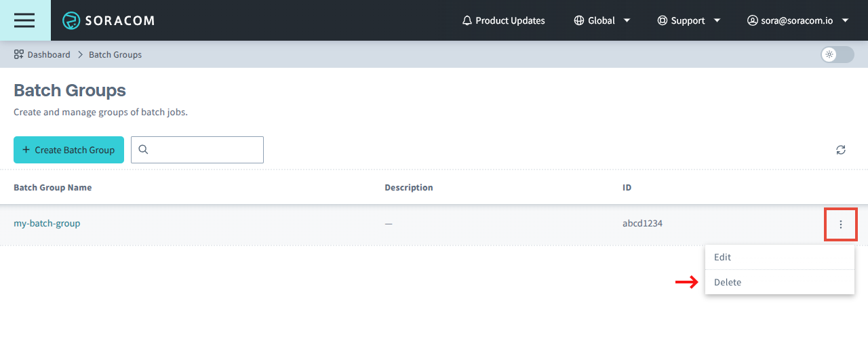Screen dimensions: 868x339
Task: Click the Batch Group Name column header
Action: [x=52, y=187]
